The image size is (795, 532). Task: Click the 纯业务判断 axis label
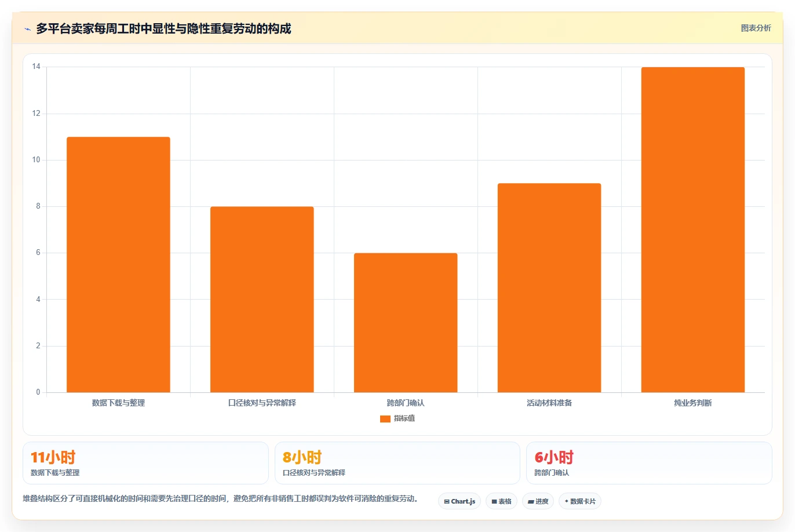point(693,403)
